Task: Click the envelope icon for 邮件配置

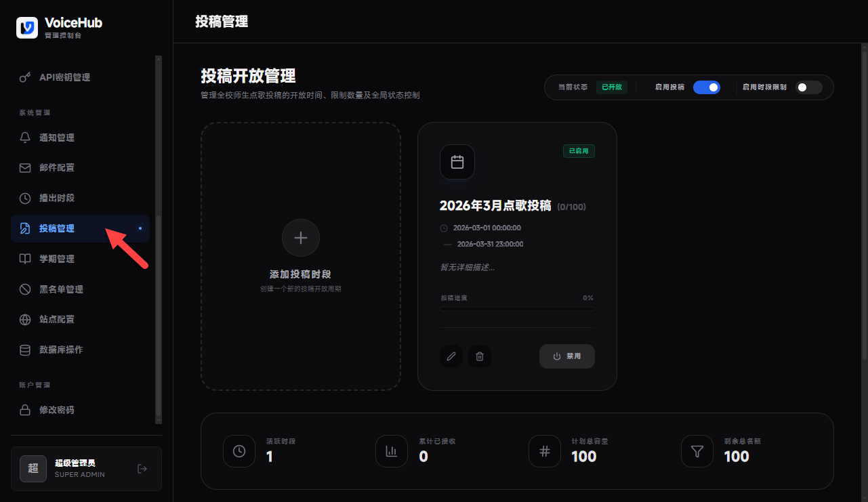Action: tap(25, 168)
